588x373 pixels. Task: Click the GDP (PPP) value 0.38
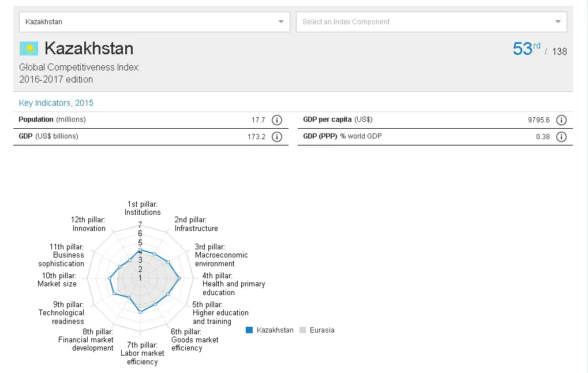tap(542, 137)
